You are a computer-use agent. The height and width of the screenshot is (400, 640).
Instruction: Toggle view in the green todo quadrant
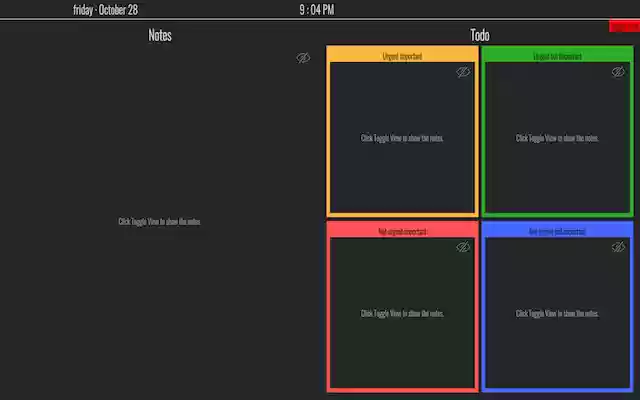[618, 72]
